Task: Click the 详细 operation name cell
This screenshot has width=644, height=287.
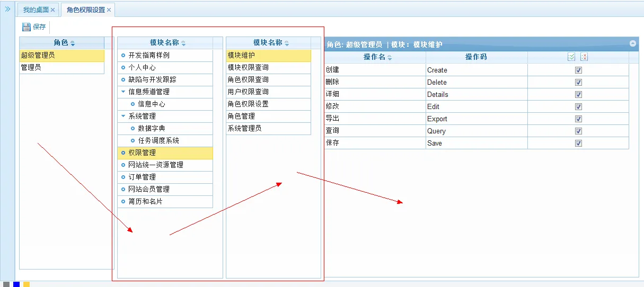Action: click(375, 94)
